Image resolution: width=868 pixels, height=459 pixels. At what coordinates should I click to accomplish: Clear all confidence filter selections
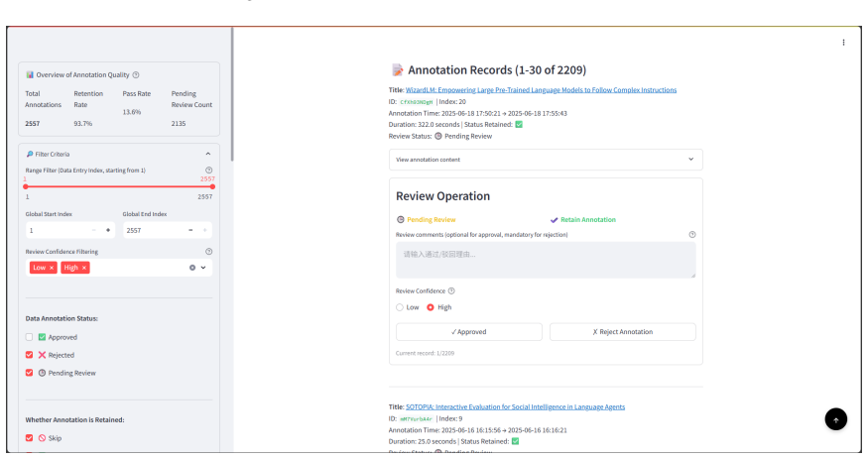[x=192, y=268]
